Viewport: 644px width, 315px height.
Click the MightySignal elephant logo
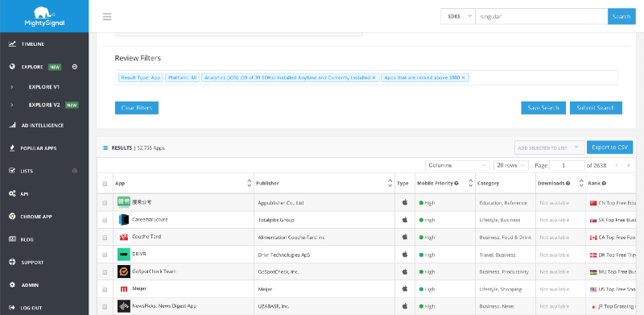(44, 16)
